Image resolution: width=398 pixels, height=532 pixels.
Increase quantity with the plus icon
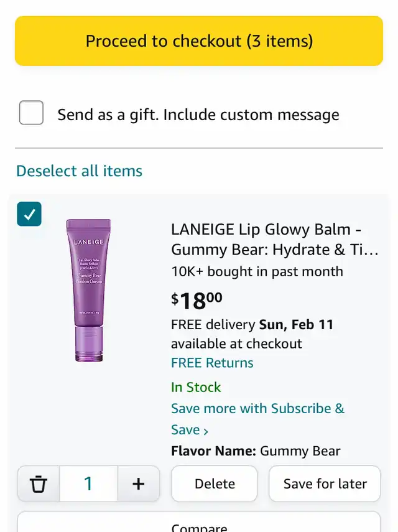pyautogui.click(x=139, y=483)
